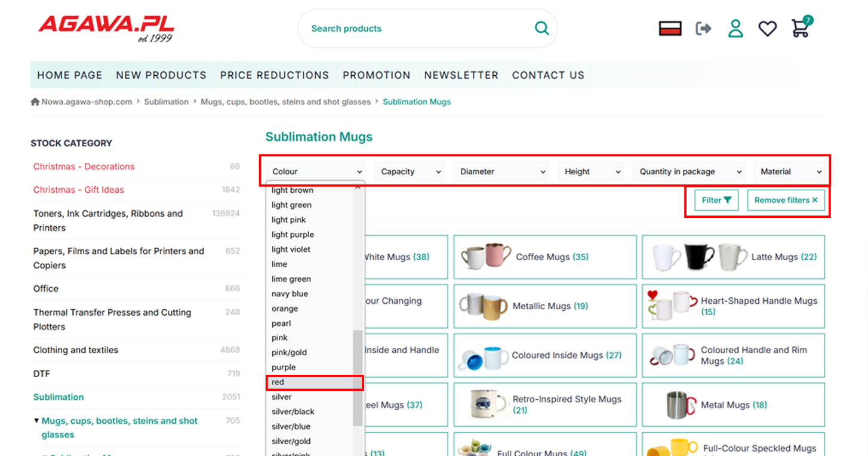Image resolution: width=868 pixels, height=456 pixels.
Task: Click the Remove filters button
Action: point(786,201)
